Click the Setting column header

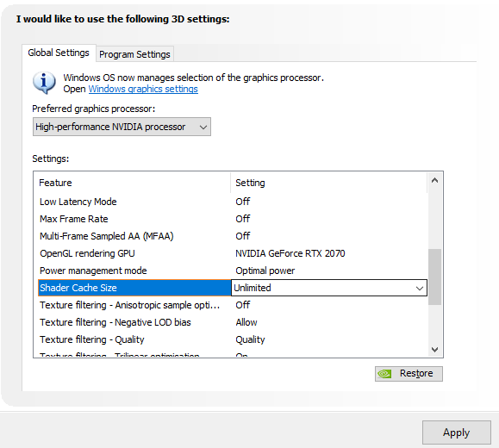point(328,183)
